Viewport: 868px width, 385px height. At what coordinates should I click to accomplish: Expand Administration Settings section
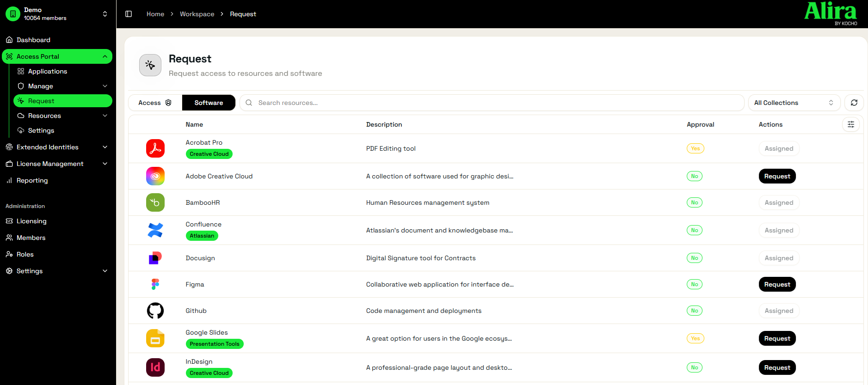point(58,271)
